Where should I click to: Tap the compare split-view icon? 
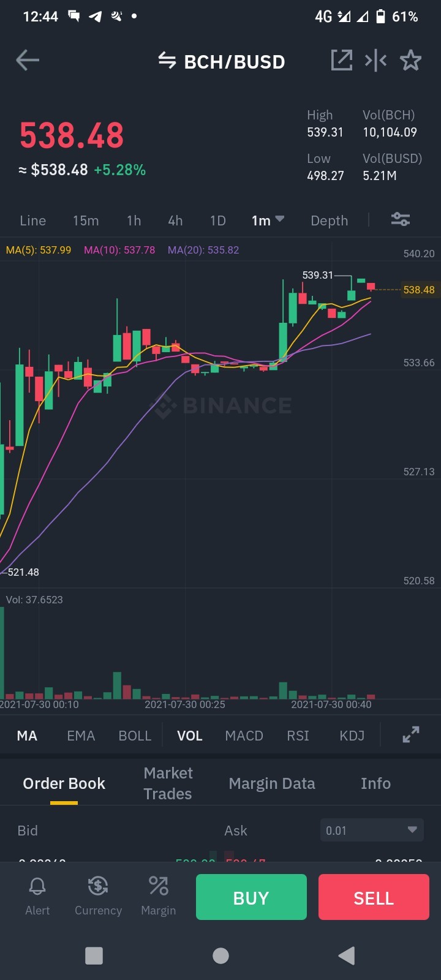(375, 60)
